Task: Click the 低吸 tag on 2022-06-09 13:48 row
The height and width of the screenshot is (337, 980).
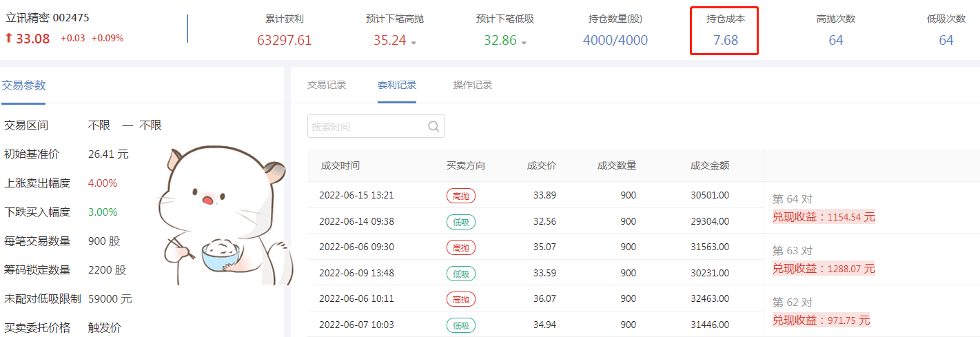Action: pos(461,274)
